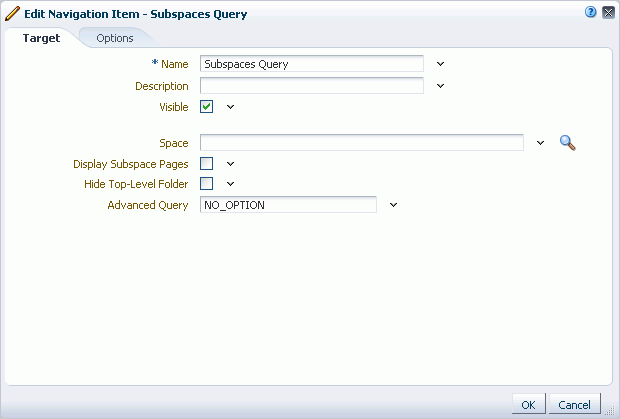
Task: Open Display Subspace Pages dropdown arrow
Action: (x=231, y=164)
